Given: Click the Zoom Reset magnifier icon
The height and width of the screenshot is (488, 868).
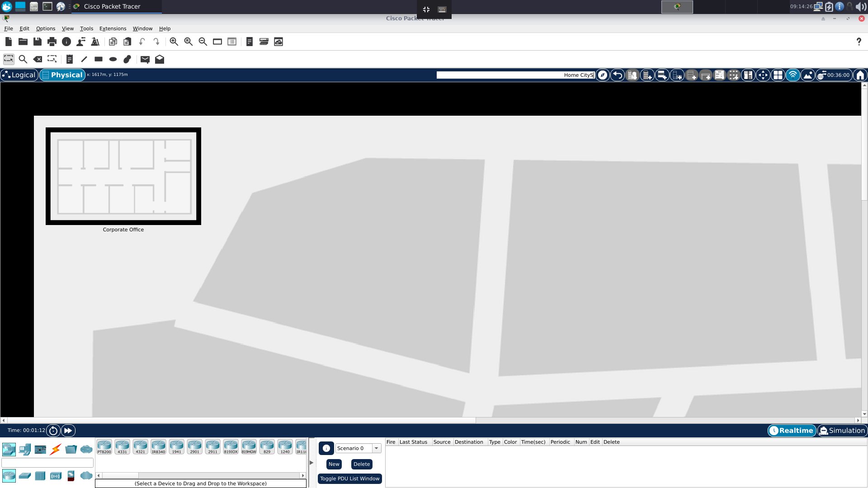Looking at the screenshot, I should [189, 42].
